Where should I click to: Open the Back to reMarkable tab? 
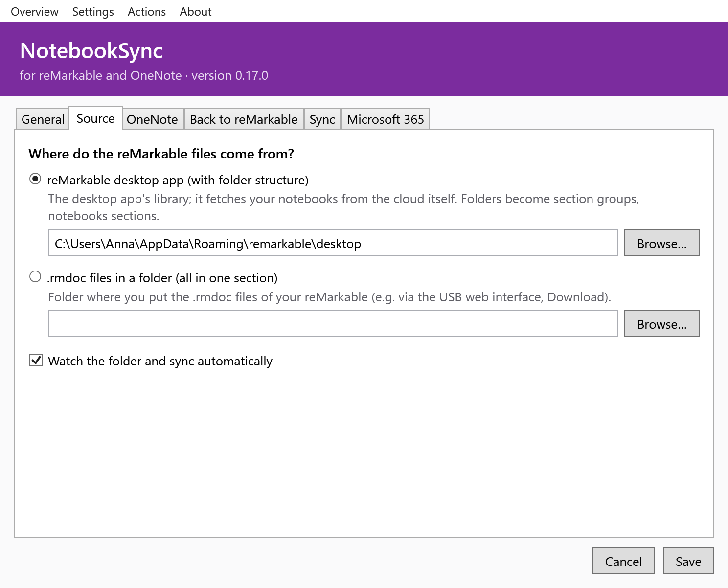[x=244, y=119]
